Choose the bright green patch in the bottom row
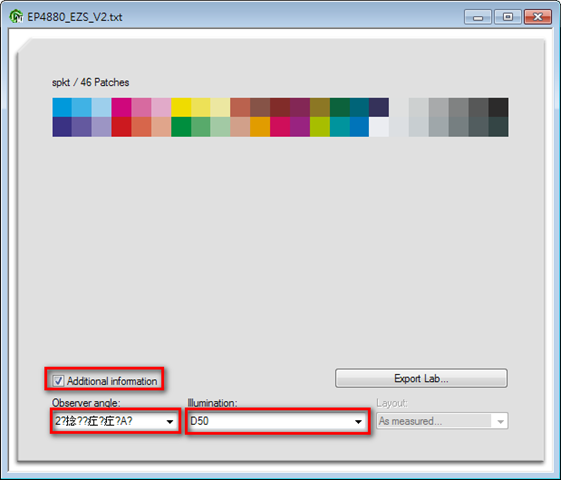This screenshot has width=561, height=480. pyautogui.click(x=181, y=127)
